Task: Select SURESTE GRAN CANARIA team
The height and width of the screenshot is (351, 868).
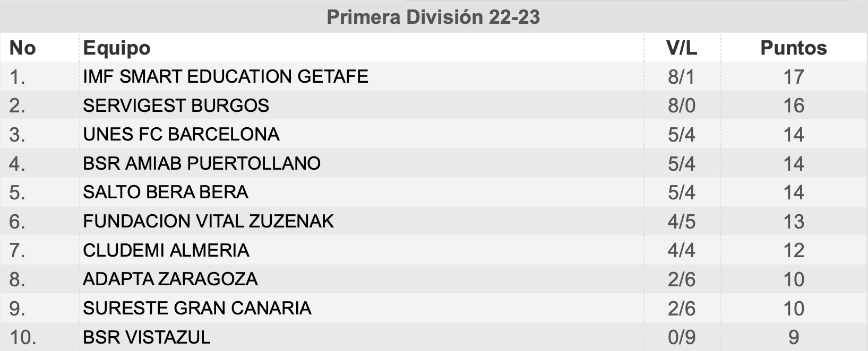Action: pos(197,308)
